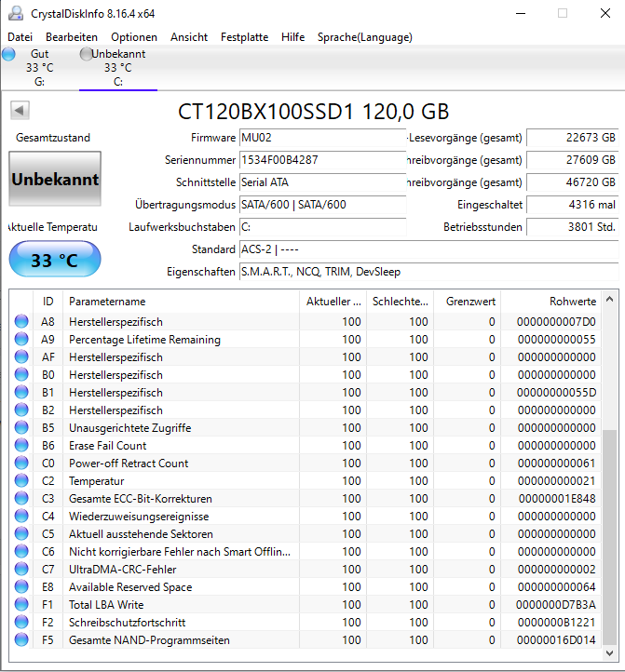Open the Sprache(Language) menu

click(364, 37)
